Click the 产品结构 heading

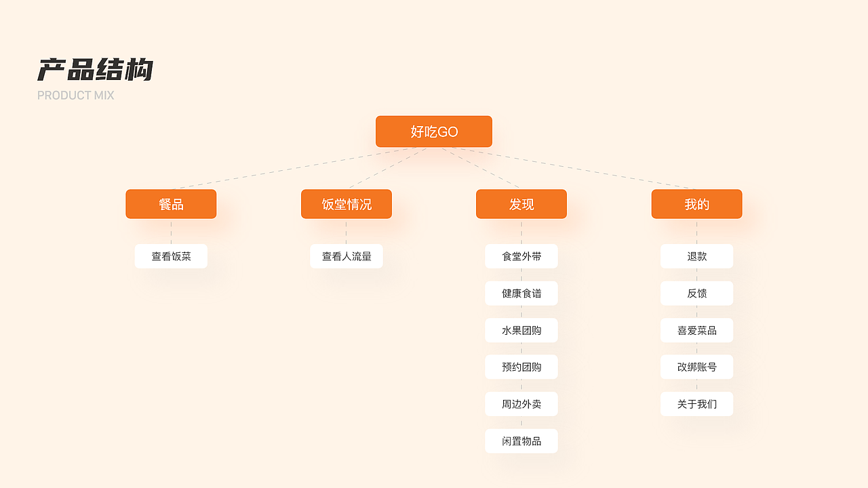(95, 70)
